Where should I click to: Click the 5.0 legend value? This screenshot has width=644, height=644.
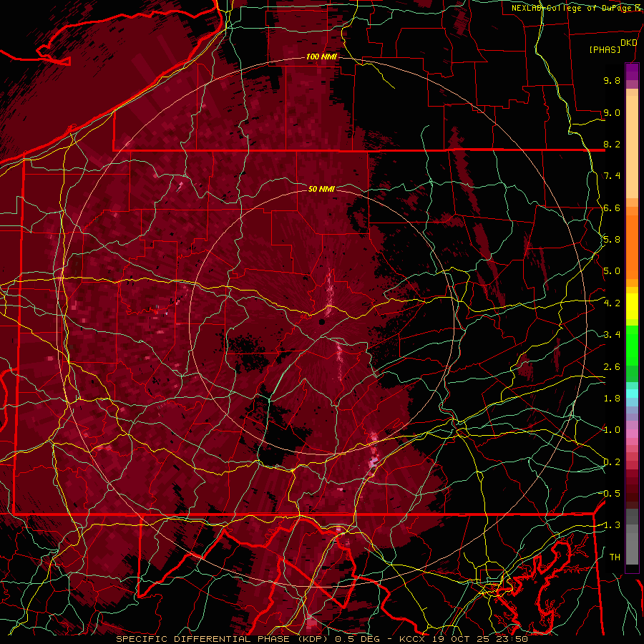612,271
